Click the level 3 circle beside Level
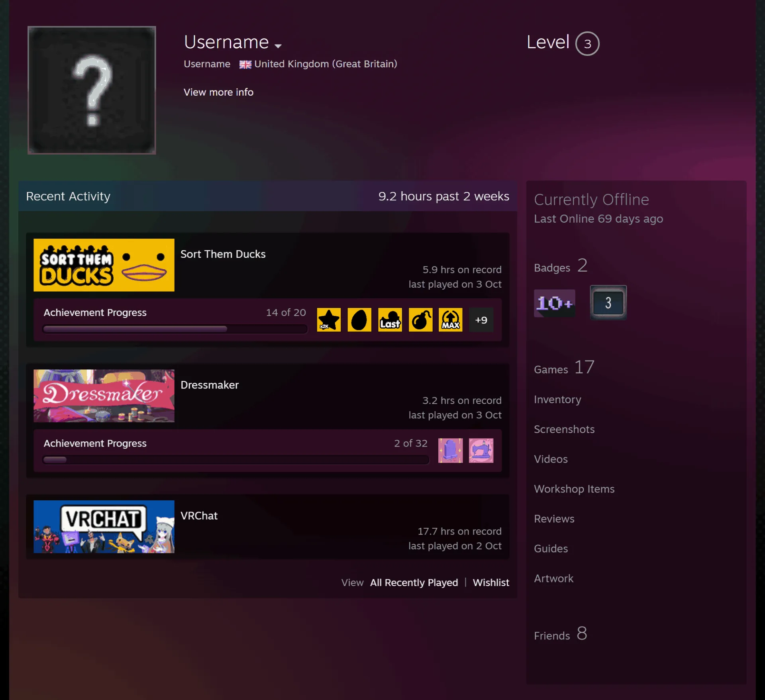Viewport: 765px width, 700px height. 587,43
